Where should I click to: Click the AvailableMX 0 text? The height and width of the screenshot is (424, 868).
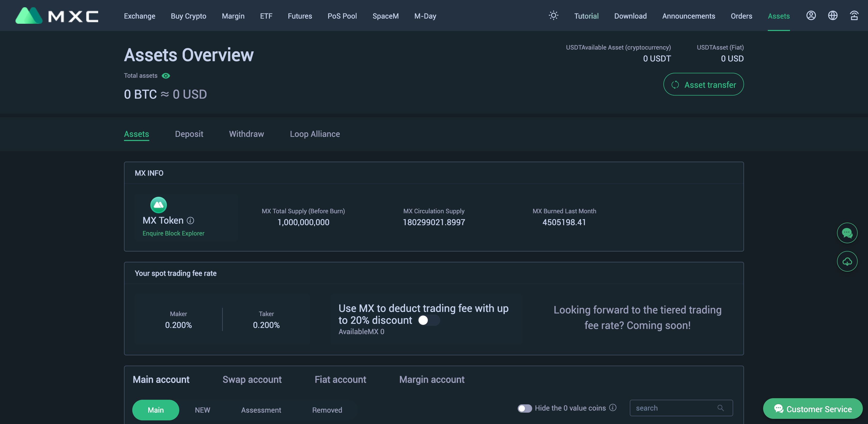[x=361, y=332]
